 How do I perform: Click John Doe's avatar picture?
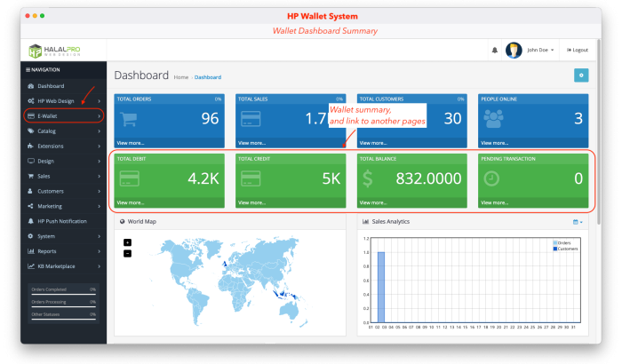[514, 51]
